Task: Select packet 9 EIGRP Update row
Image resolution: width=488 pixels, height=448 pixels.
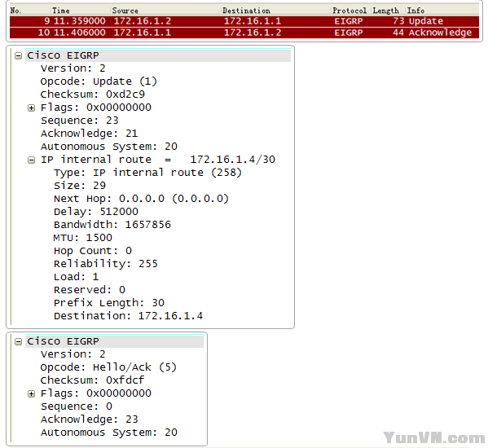Action: point(244,21)
